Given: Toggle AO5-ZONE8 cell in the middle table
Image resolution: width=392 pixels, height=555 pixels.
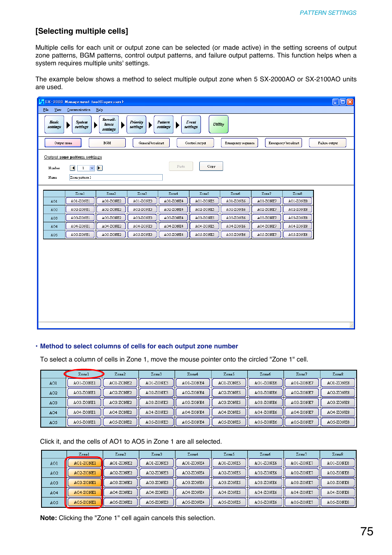Looking at the screenshot, I should [x=338, y=422].
